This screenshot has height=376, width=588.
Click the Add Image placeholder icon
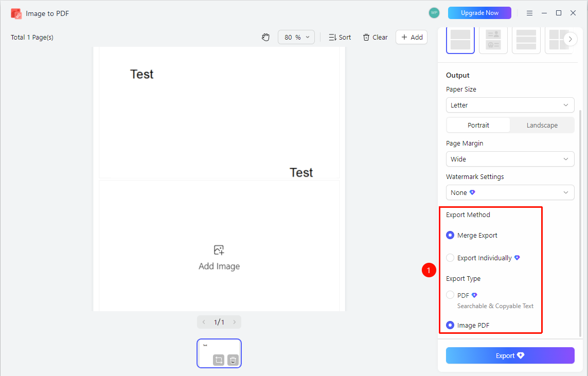tap(219, 250)
